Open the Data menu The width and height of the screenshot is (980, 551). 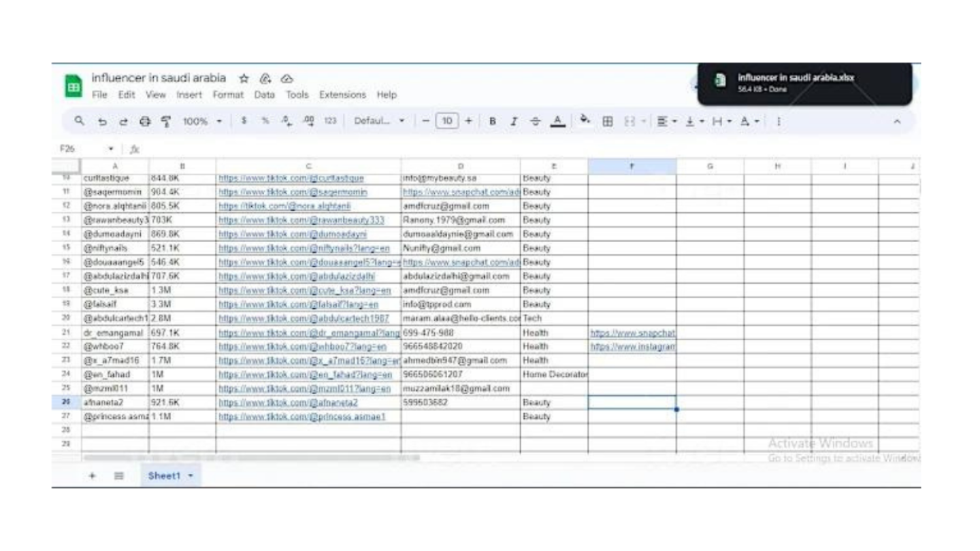[265, 95]
